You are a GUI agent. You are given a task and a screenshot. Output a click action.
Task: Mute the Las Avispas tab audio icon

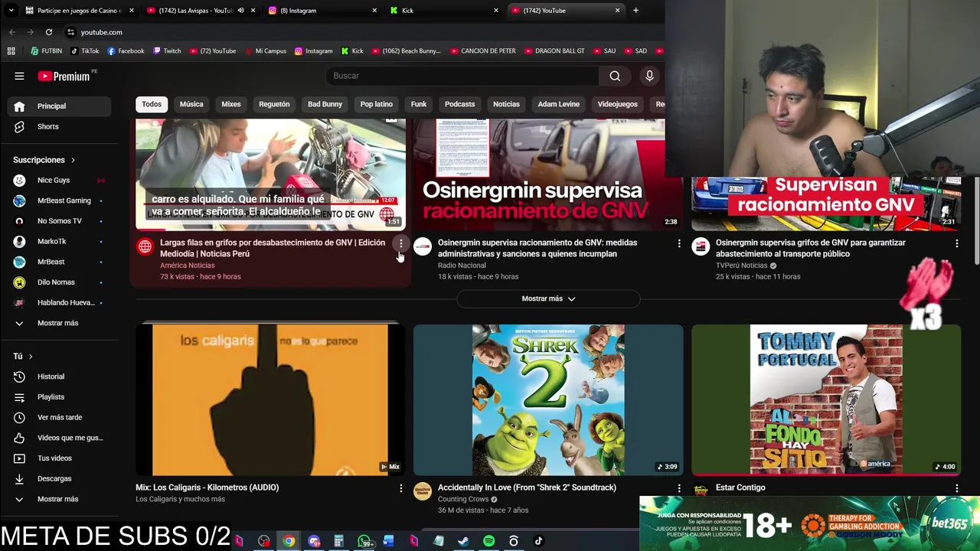tap(240, 11)
